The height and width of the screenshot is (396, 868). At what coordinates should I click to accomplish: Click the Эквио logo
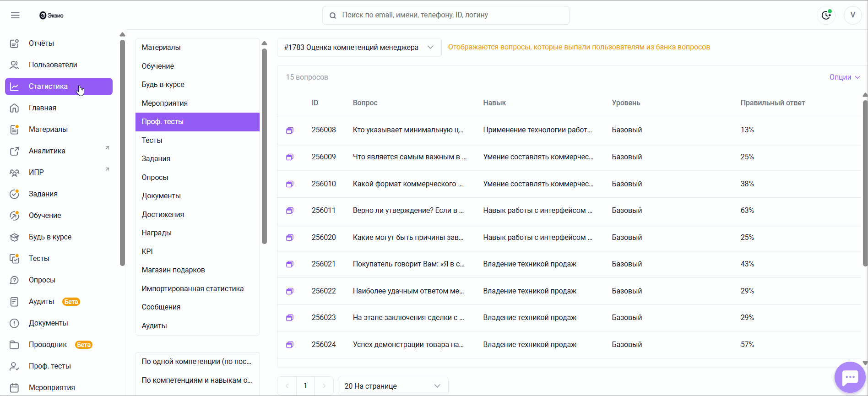pos(51,16)
